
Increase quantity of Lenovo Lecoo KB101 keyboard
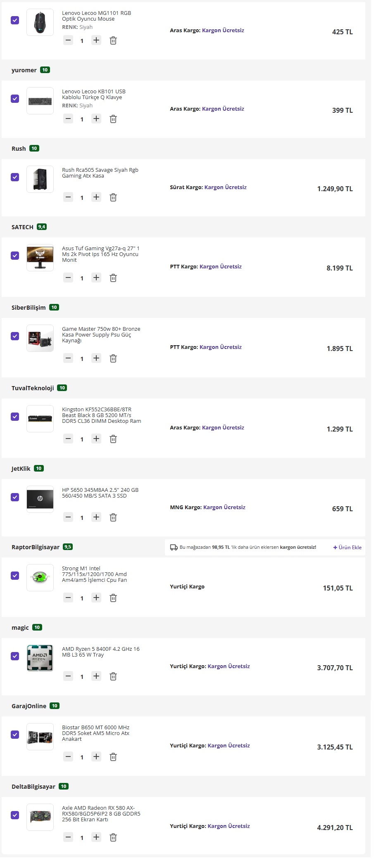tap(96, 119)
